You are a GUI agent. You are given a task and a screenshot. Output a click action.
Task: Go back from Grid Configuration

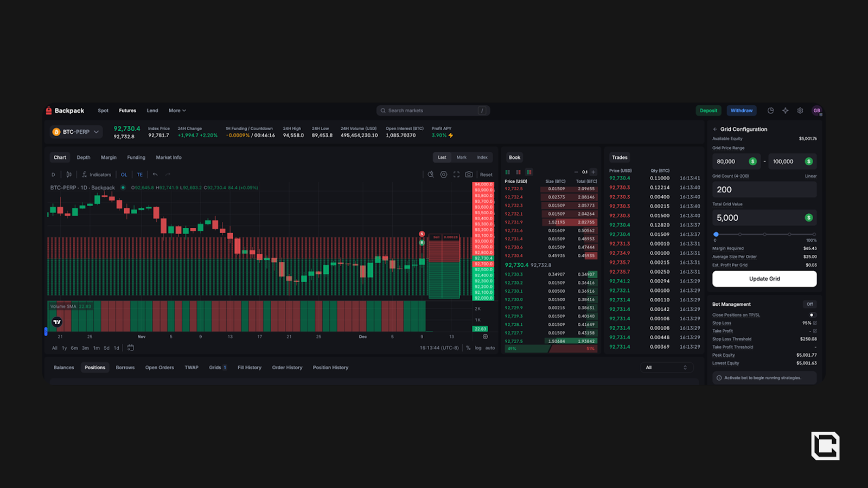(715, 130)
